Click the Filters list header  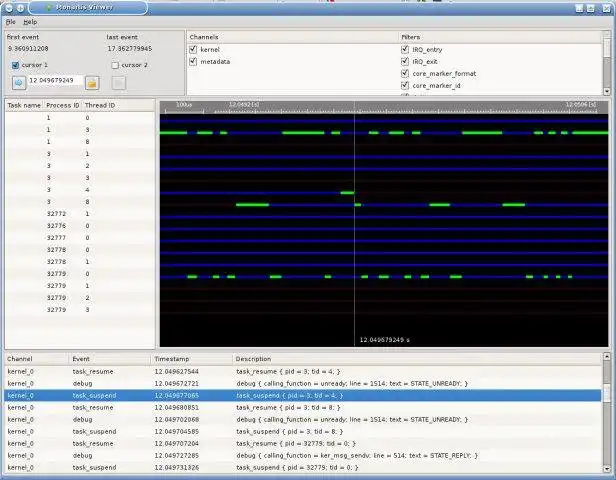coord(500,37)
